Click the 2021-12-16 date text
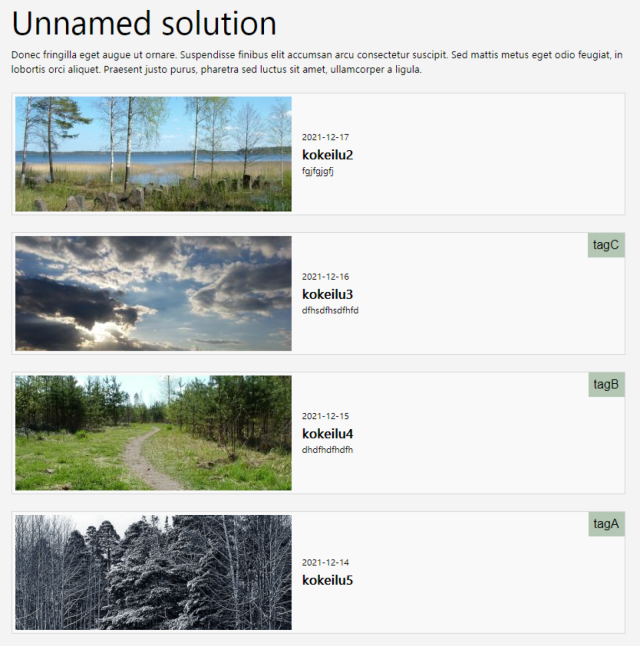The image size is (640, 646). coord(326,276)
